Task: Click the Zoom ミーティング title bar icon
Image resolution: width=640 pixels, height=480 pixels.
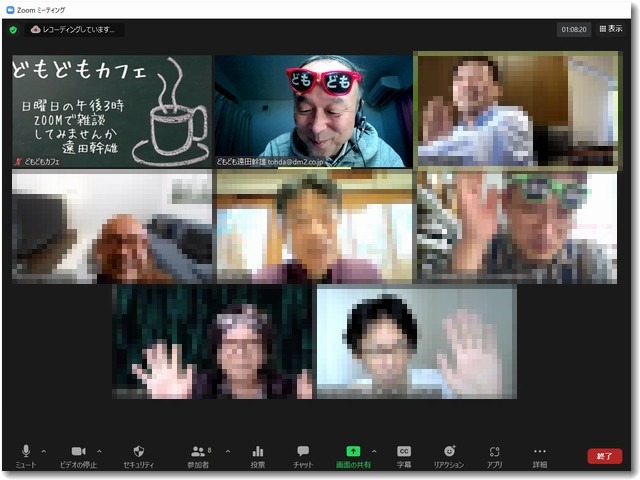Action: [x=10, y=10]
